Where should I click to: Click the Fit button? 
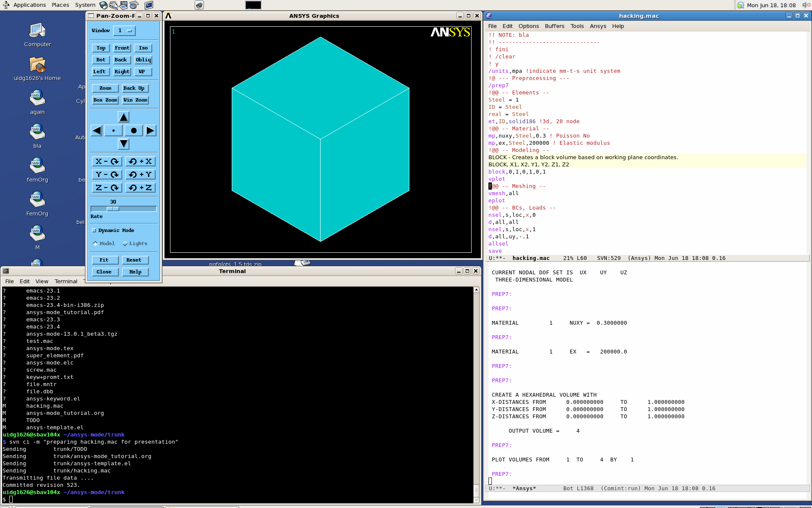pos(104,260)
